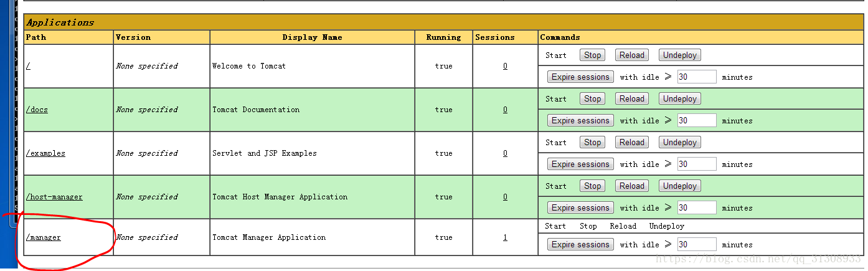Click the 'Tomcat Documentation' display name
Image resolution: width=868 pixels, height=271 pixels.
coord(256,110)
